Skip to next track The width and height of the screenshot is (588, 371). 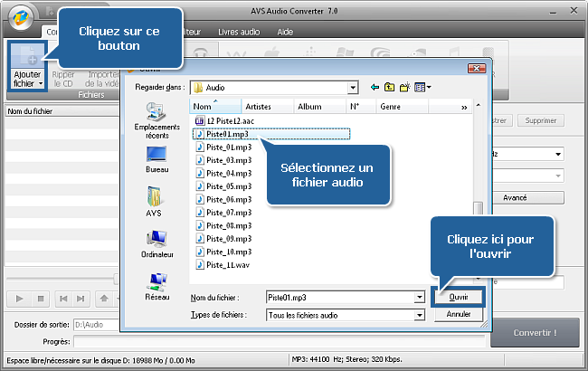pyautogui.click(x=81, y=299)
